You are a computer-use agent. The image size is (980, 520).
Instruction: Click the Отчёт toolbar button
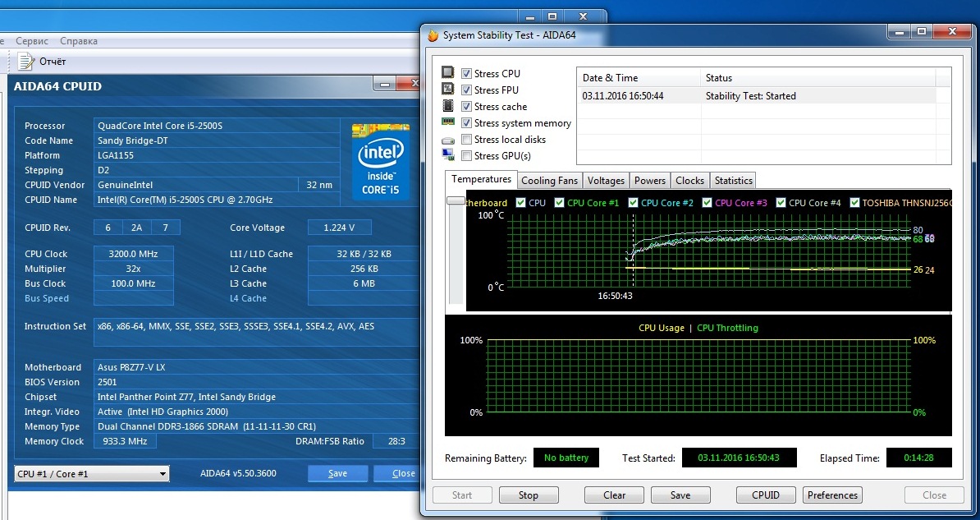[42, 62]
